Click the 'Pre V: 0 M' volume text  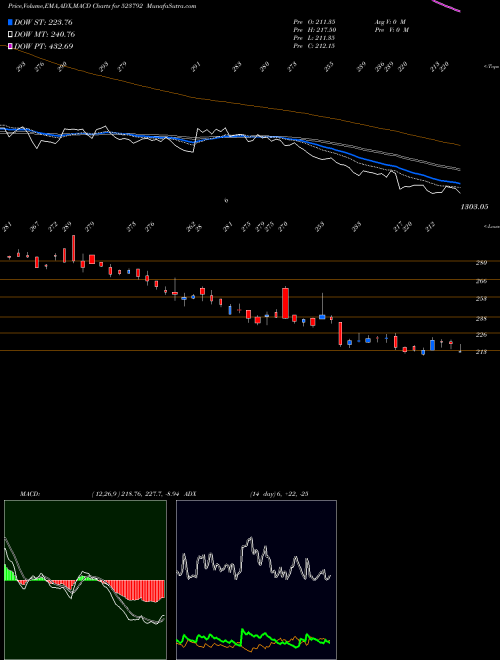pyautogui.click(x=393, y=30)
